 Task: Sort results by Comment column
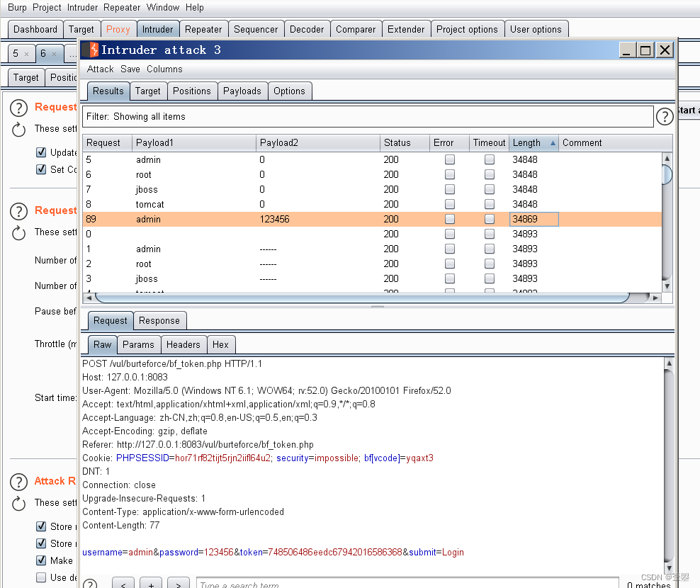pos(615,143)
